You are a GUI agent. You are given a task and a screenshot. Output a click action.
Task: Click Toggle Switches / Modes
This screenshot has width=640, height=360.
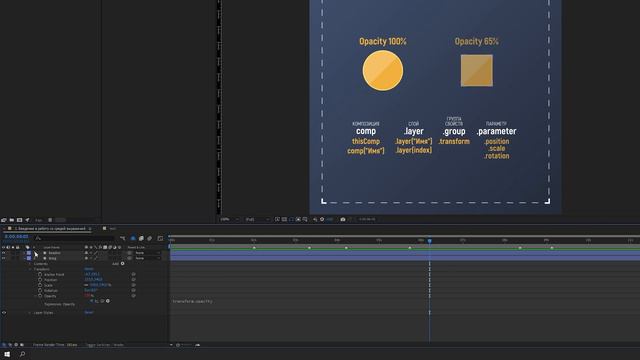tap(104, 345)
